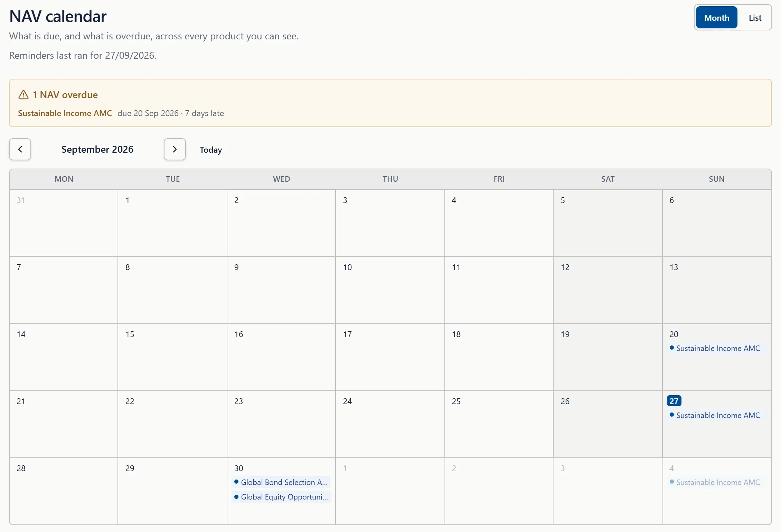Click 'due 20 Sep 2026 · 7 days late' text

coord(171,113)
